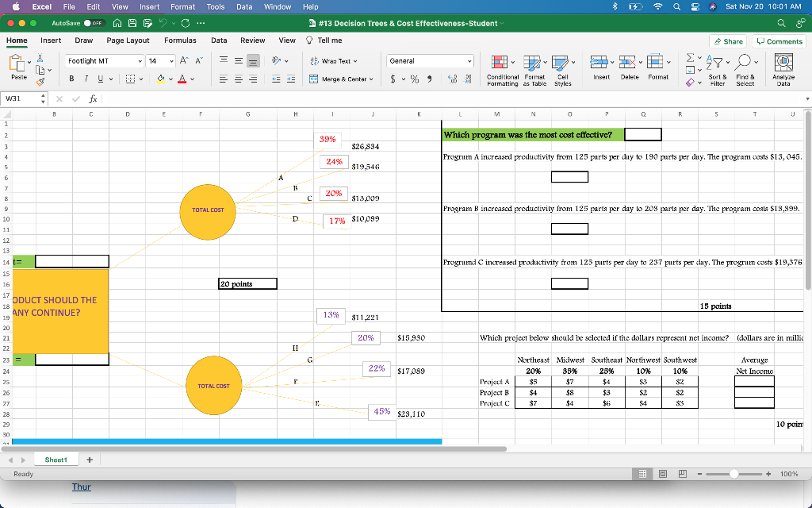
Task: Open the number format dropdown showing General
Action: coord(430,60)
